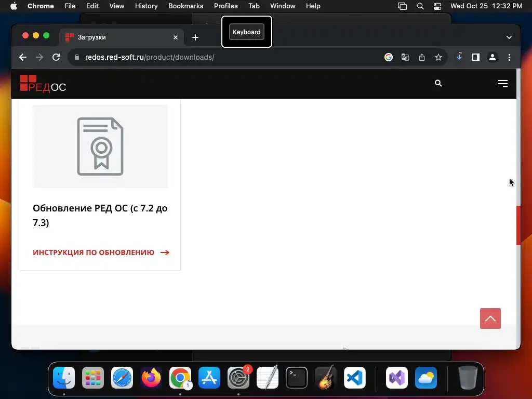Bookmark this page with star icon
532x399 pixels.
pos(438,57)
